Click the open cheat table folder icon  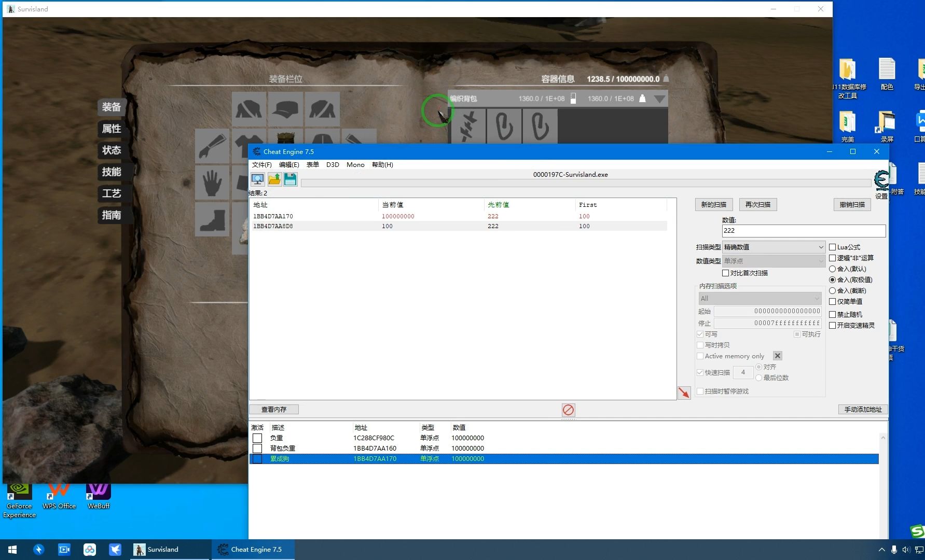(x=274, y=179)
